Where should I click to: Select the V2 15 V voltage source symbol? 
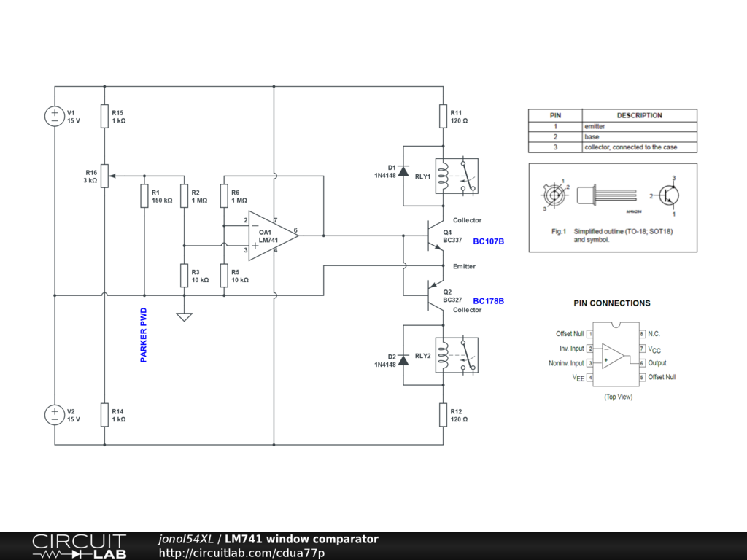point(55,415)
